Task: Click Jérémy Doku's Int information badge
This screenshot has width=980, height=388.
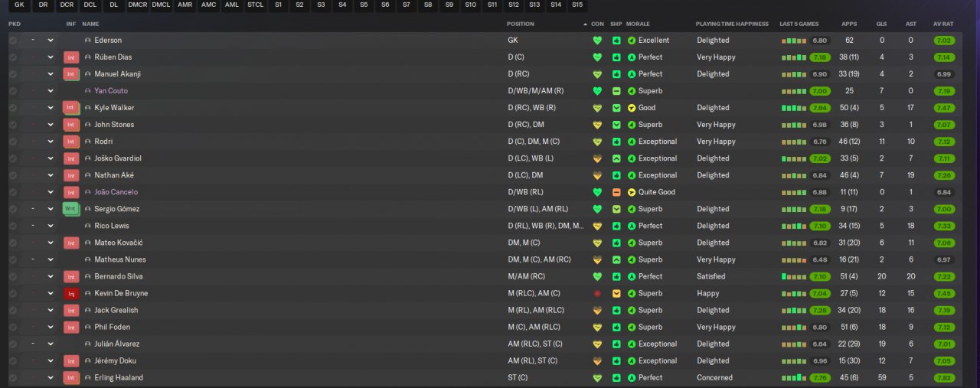Action: pyautogui.click(x=71, y=360)
